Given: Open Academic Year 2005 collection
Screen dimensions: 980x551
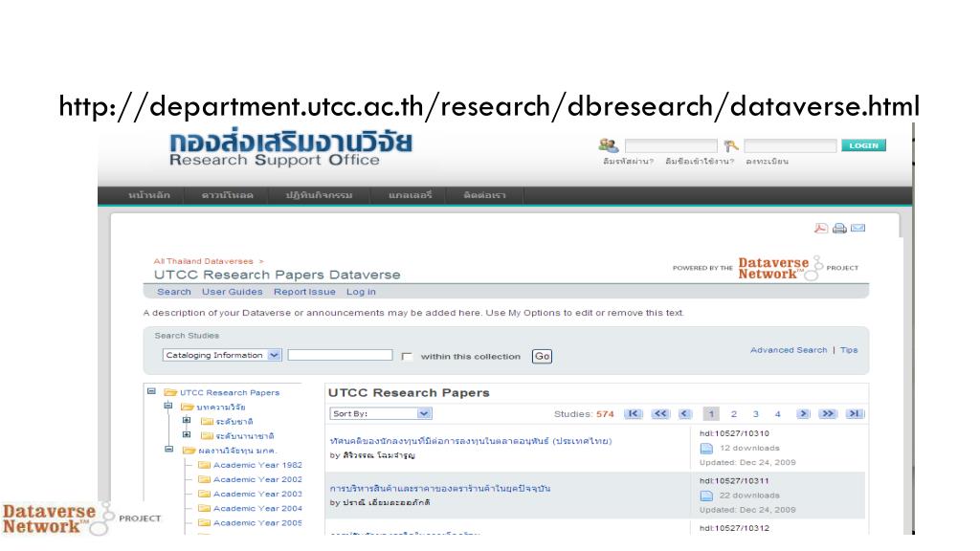Looking at the screenshot, I should click(257, 523).
